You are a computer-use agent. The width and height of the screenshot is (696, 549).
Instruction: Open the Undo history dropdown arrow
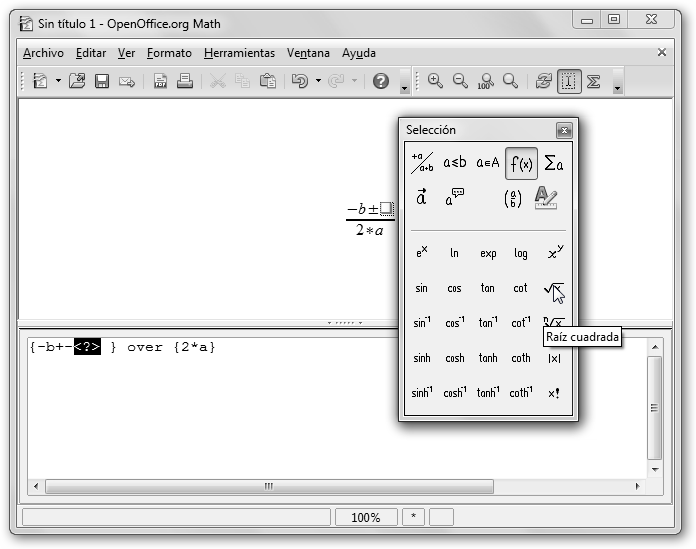point(318,82)
